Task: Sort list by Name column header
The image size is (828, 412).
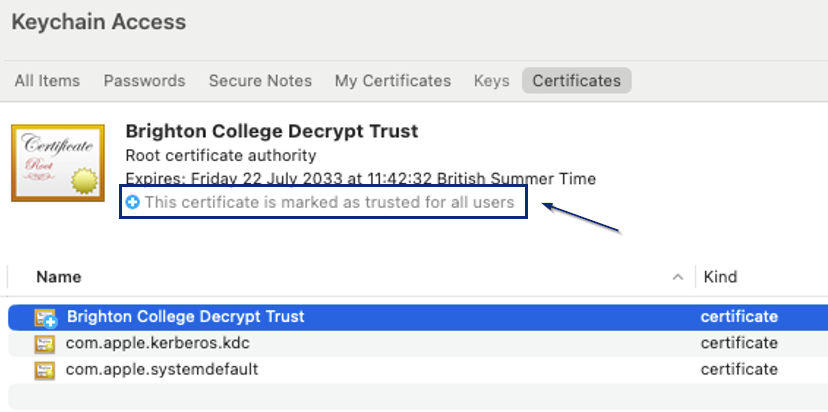Action: 59,277
